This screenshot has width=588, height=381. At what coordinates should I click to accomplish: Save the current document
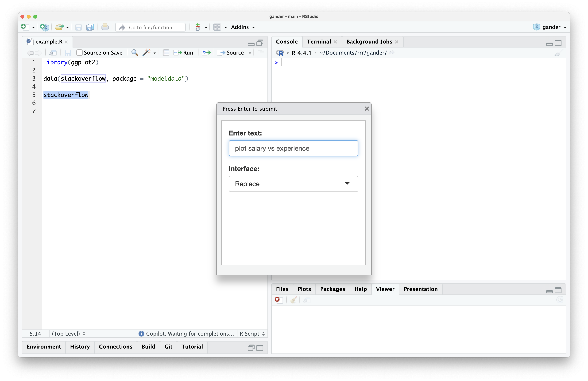(78, 27)
